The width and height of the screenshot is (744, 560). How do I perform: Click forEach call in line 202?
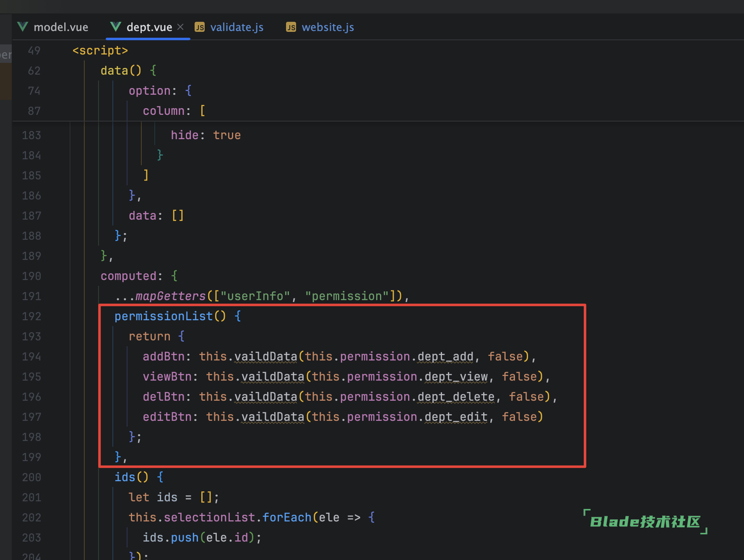[287, 517]
